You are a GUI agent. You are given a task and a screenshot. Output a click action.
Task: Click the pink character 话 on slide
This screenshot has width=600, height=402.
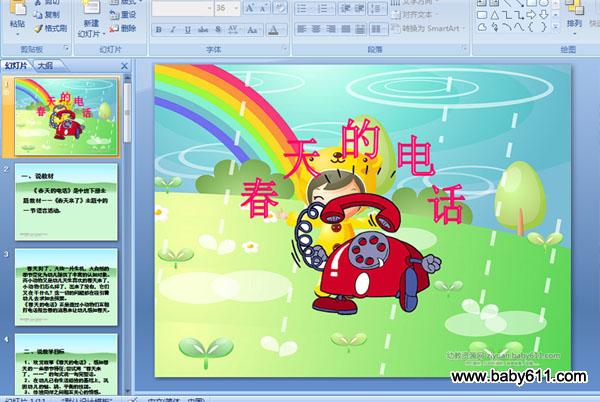[x=447, y=204]
